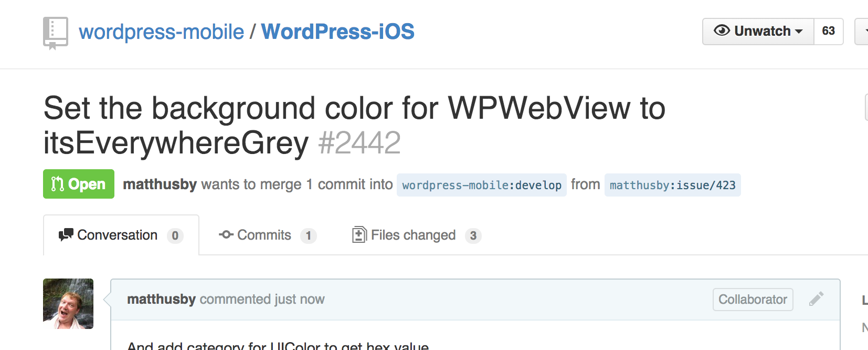View the 63 watchers count
Screen dimensions: 868x350
click(x=828, y=32)
